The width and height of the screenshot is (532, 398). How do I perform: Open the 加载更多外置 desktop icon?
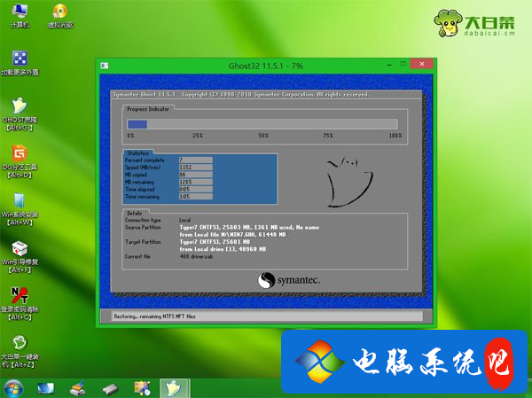coord(20,63)
